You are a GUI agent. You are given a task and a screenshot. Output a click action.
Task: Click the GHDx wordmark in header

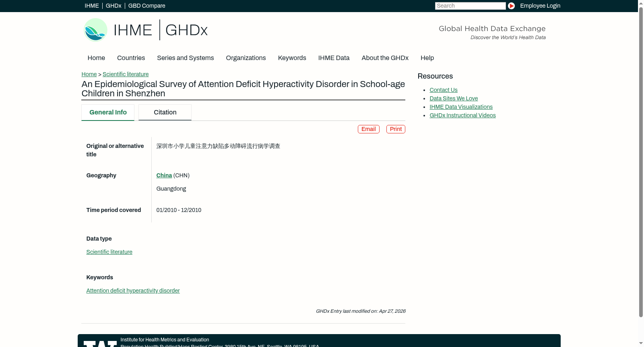point(186,30)
